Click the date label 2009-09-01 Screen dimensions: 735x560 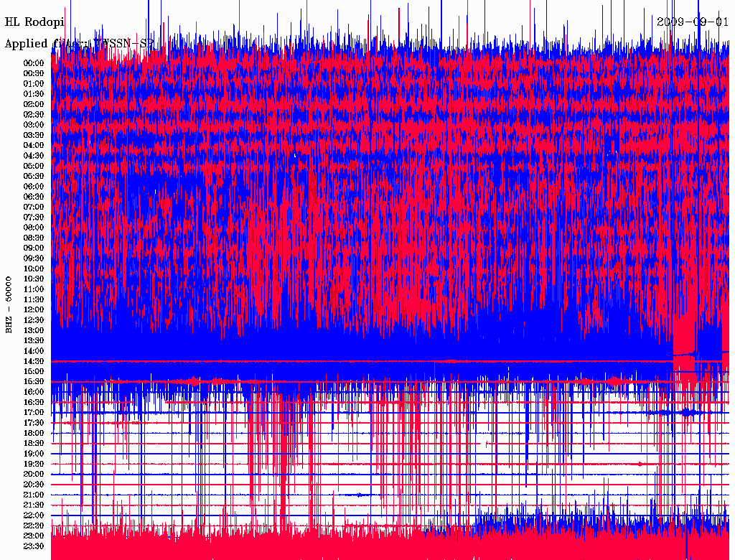693,22
